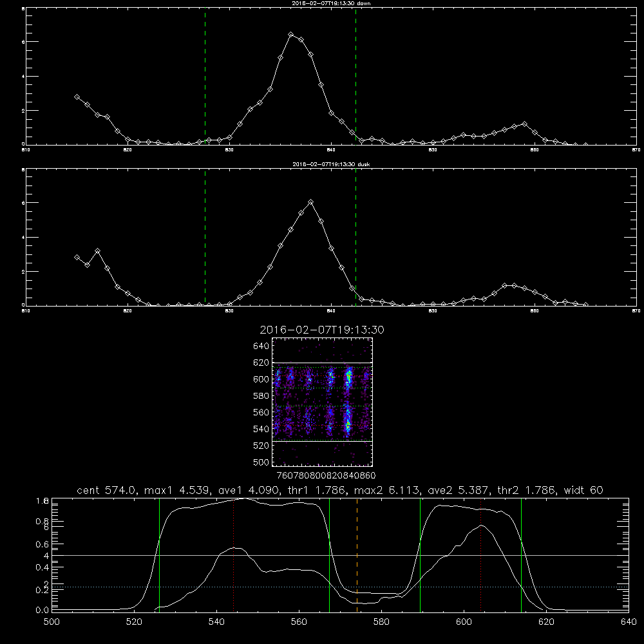Select the heatmap spectrogram image

[323, 402]
